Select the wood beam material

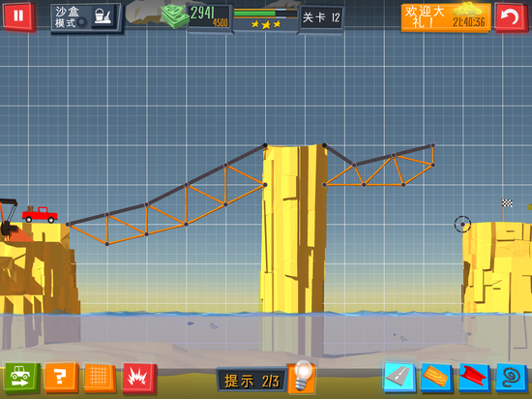436,378
